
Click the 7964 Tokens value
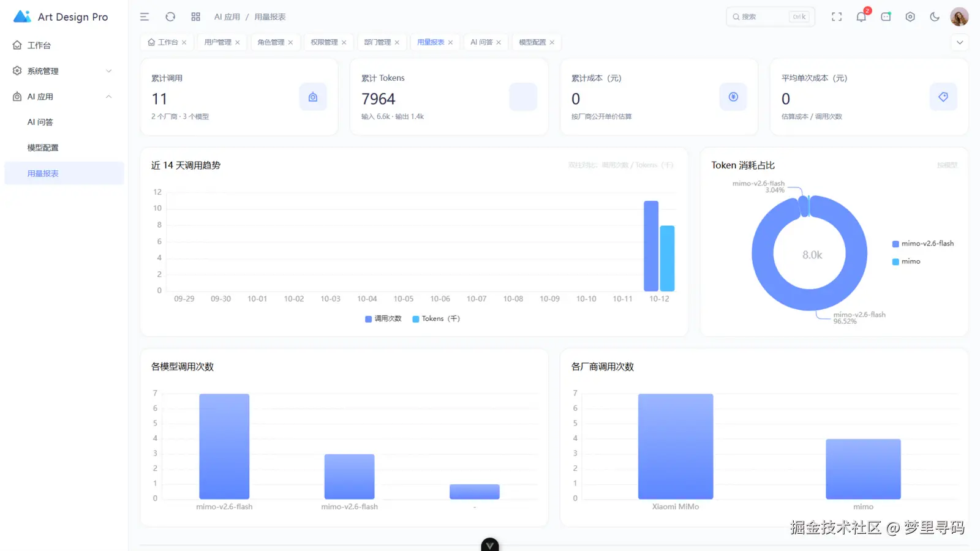click(x=379, y=99)
